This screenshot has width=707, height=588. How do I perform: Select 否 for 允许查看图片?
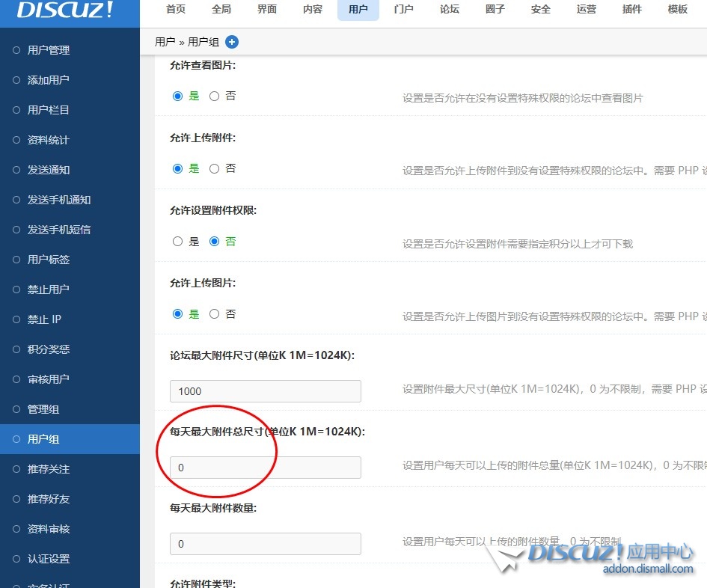point(213,96)
